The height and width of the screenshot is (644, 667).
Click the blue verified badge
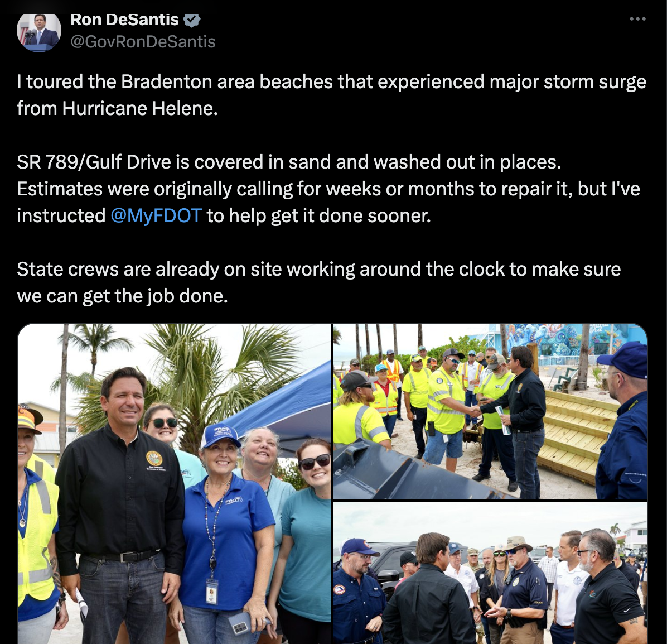(x=192, y=20)
